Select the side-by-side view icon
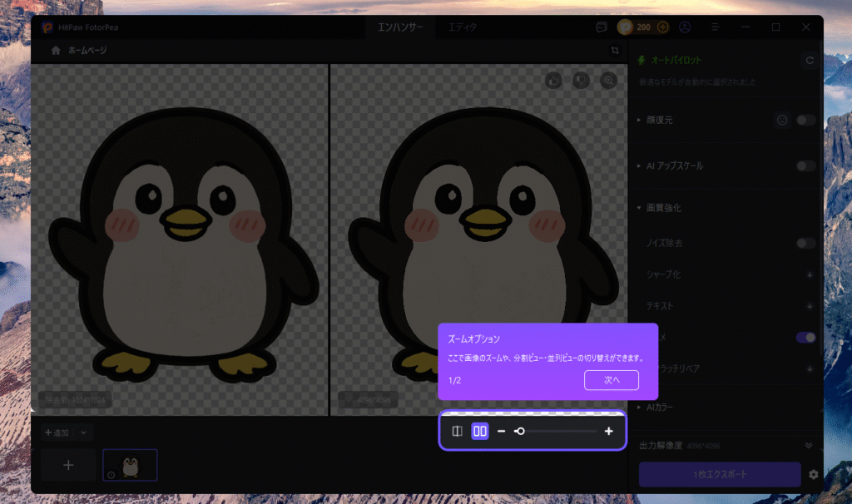 480,431
